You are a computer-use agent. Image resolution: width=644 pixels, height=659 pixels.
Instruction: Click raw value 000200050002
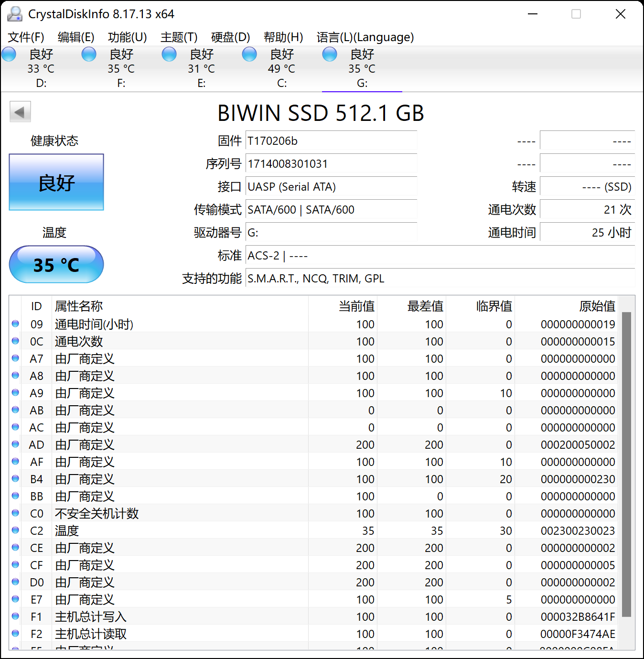click(x=578, y=445)
